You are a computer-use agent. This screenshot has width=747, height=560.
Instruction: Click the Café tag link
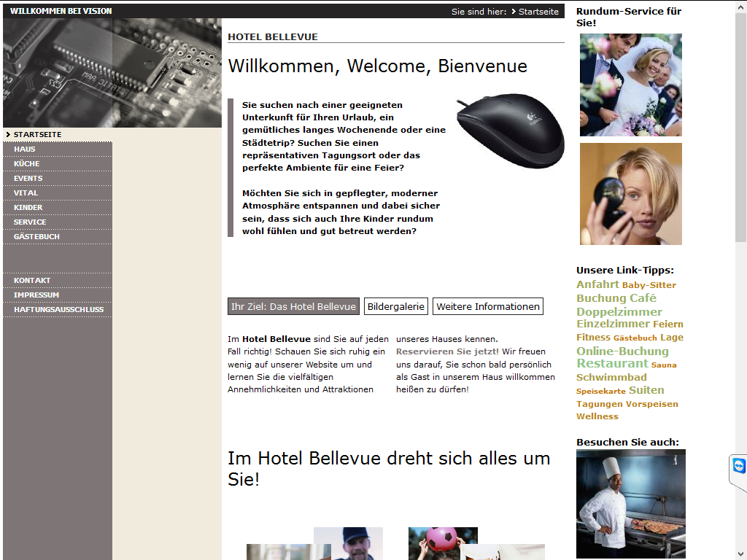643,298
